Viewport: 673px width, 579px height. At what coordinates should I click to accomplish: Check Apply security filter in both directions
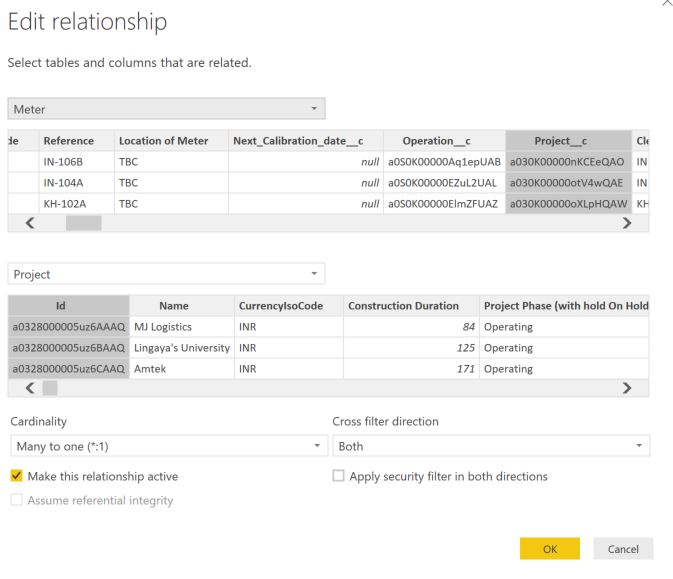click(338, 476)
